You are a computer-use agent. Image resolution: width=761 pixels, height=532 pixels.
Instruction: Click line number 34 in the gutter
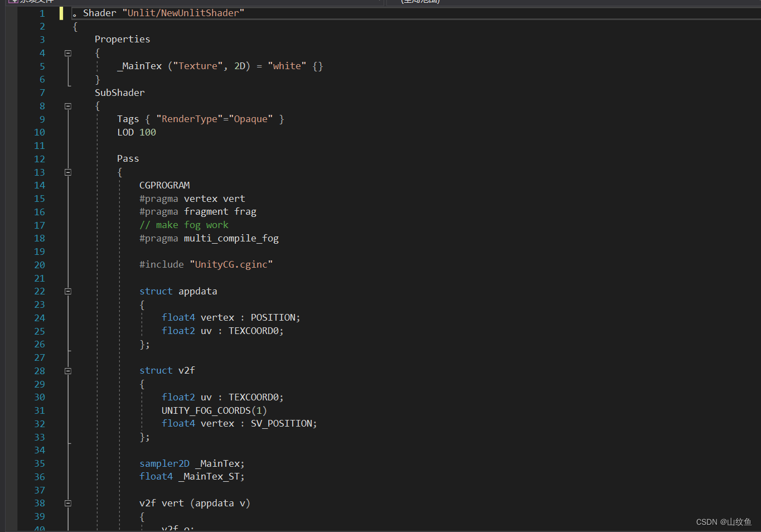click(40, 450)
